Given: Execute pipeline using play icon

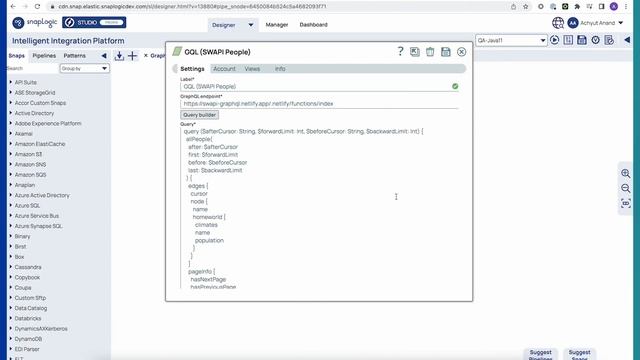Looking at the screenshot, I should coord(554,40).
